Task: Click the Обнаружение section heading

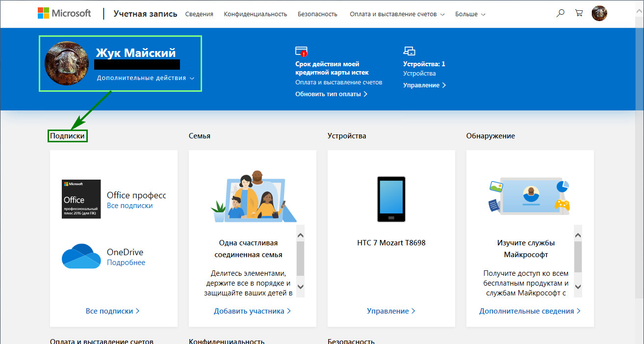Action: tap(490, 135)
